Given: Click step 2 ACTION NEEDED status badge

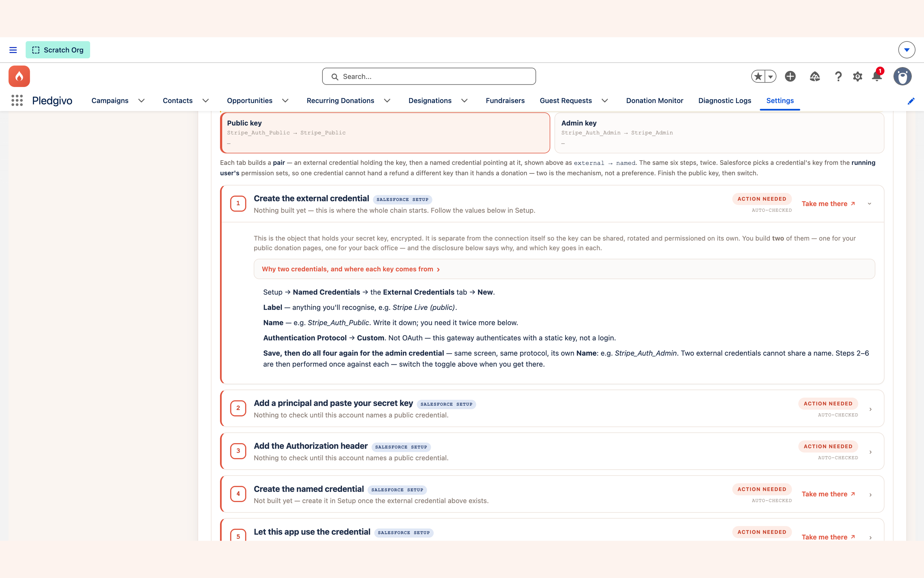Looking at the screenshot, I should pos(828,404).
